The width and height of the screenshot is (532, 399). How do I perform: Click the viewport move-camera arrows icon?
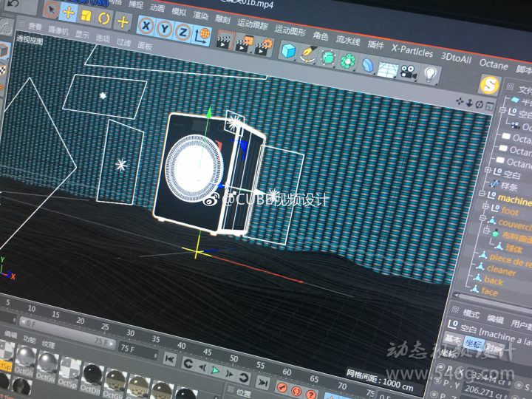460,101
